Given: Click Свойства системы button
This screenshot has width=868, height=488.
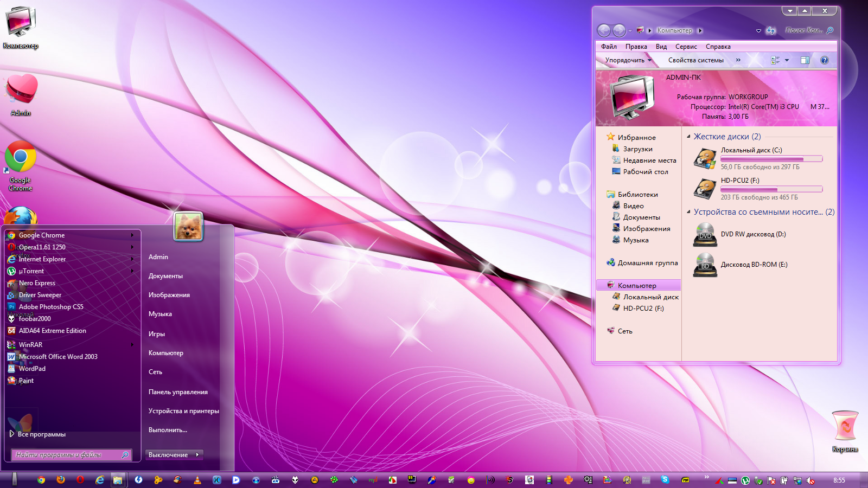Looking at the screenshot, I should tap(695, 60).
